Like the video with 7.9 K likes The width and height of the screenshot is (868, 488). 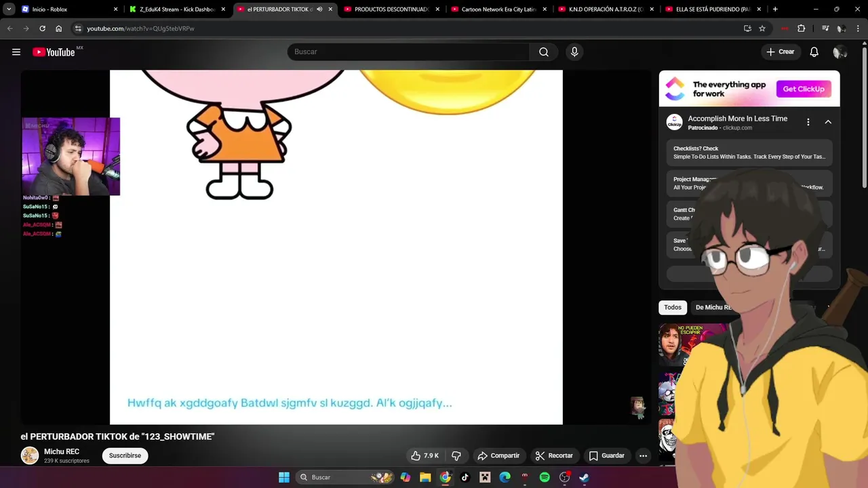point(425,455)
